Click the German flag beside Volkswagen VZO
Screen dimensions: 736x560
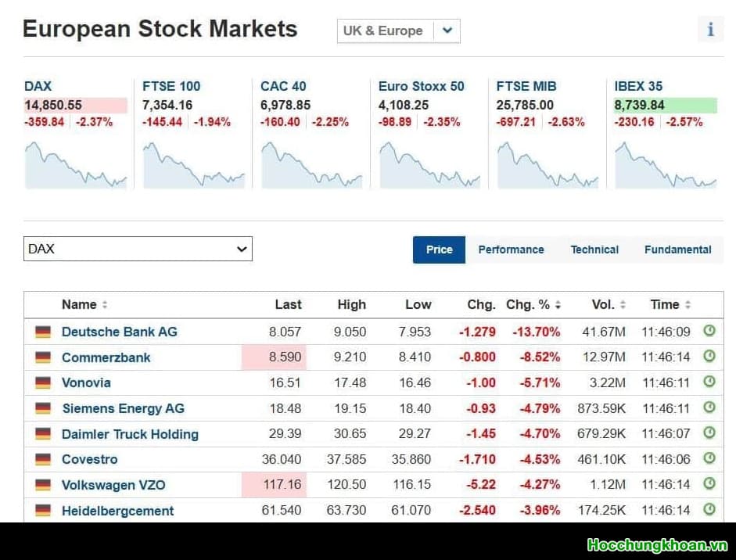click(x=43, y=485)
